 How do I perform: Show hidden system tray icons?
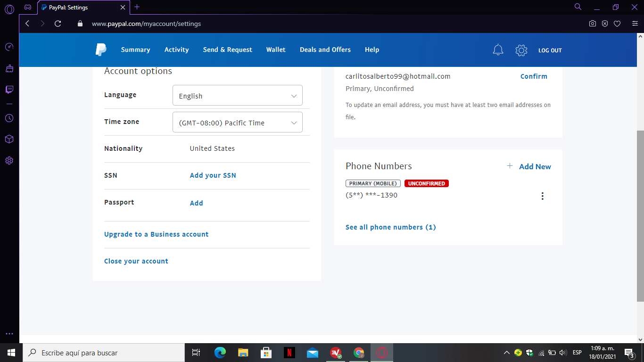point(507,353)
